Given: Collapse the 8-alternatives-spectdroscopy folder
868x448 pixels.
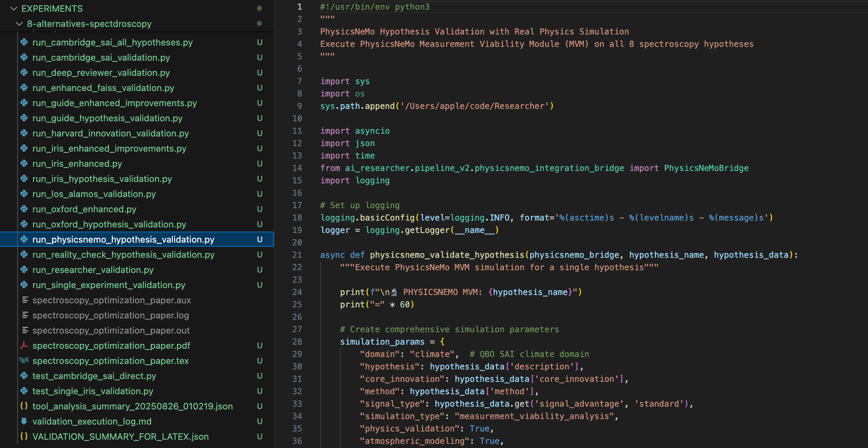Looking at the screenshot, I should tap(19, 24).
